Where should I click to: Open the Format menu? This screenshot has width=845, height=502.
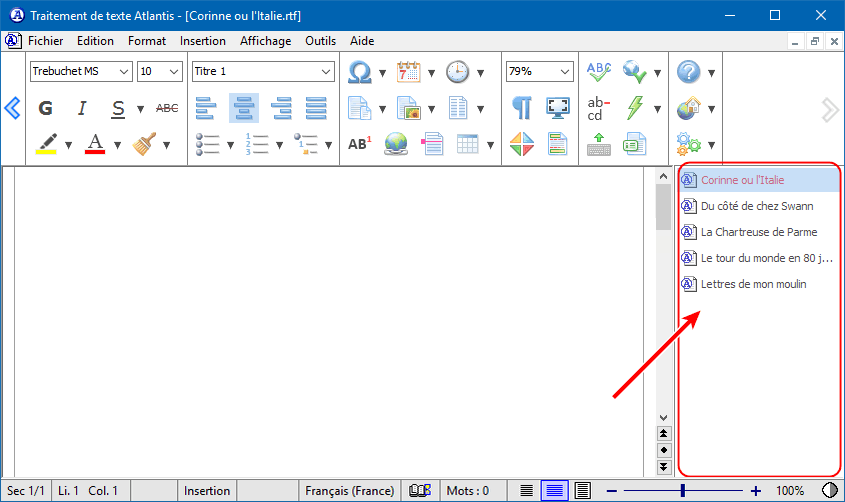[x=147, y=41]
